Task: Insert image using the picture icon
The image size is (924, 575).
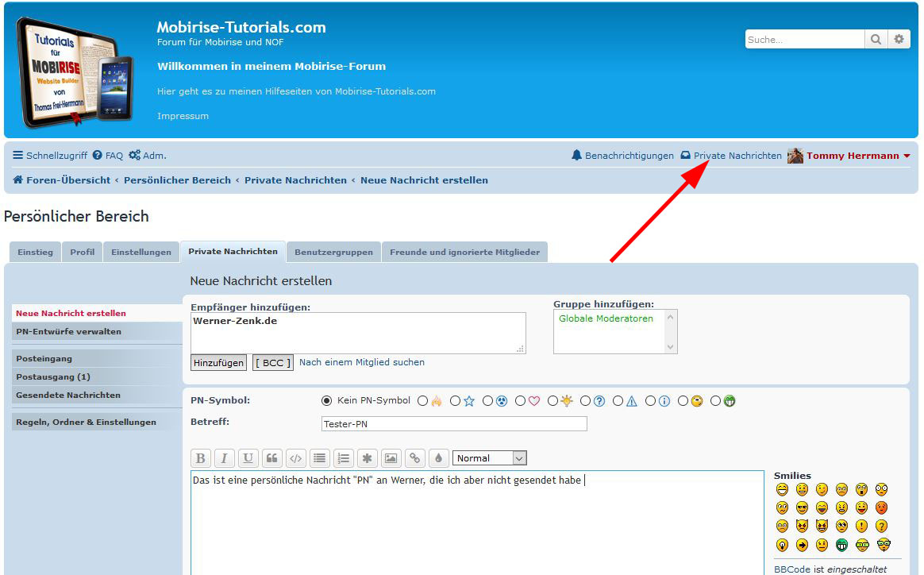Action: [x=391, y=458]
